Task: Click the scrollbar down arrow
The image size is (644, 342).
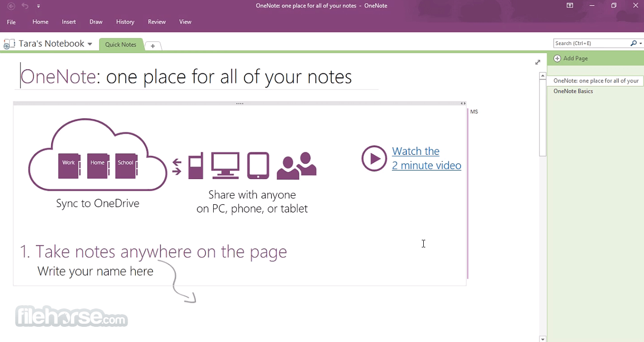Action: tap(543, 339)
